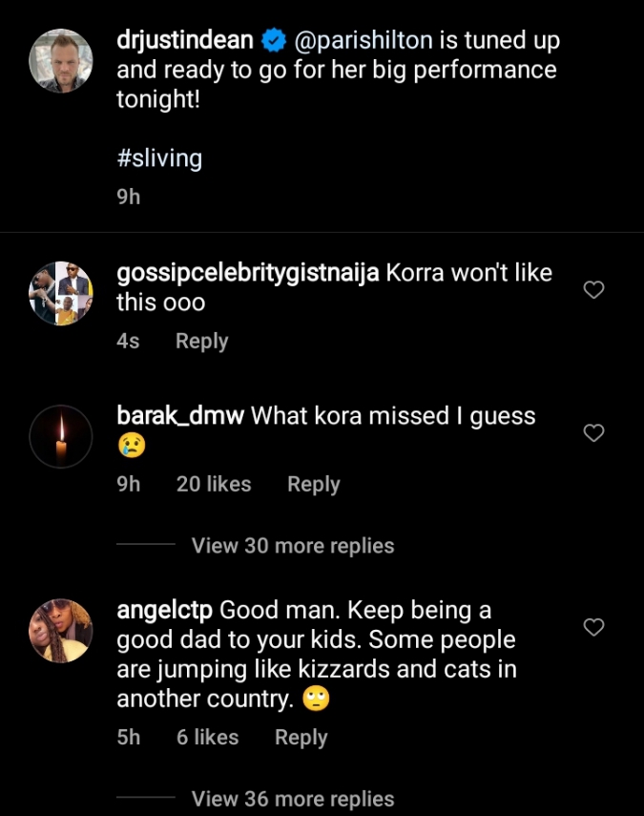644x816 pixels.
Task: Click drjustindean's verified badge icon
Action: tap(271, 41)
